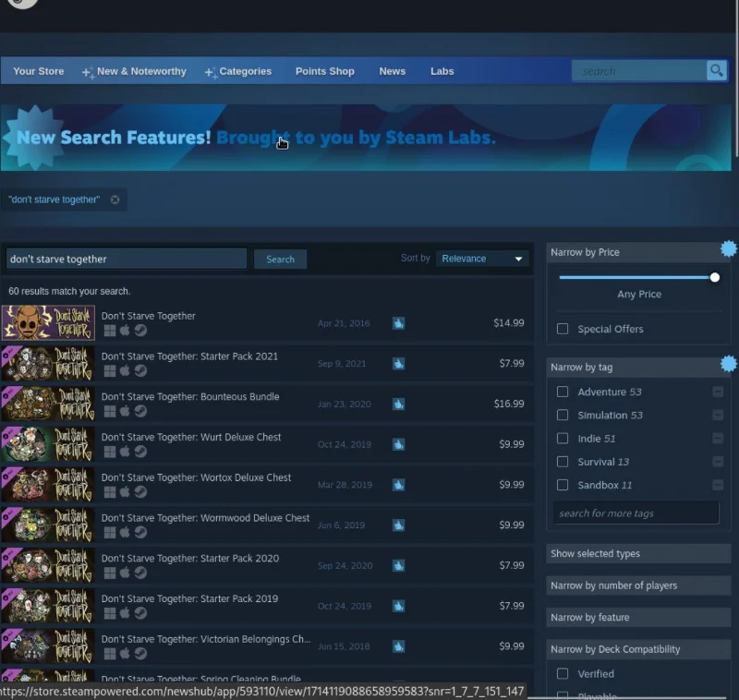Click the Search button beside the query box
This screenshot has width=739, height=700.
(x=281, y=259)
